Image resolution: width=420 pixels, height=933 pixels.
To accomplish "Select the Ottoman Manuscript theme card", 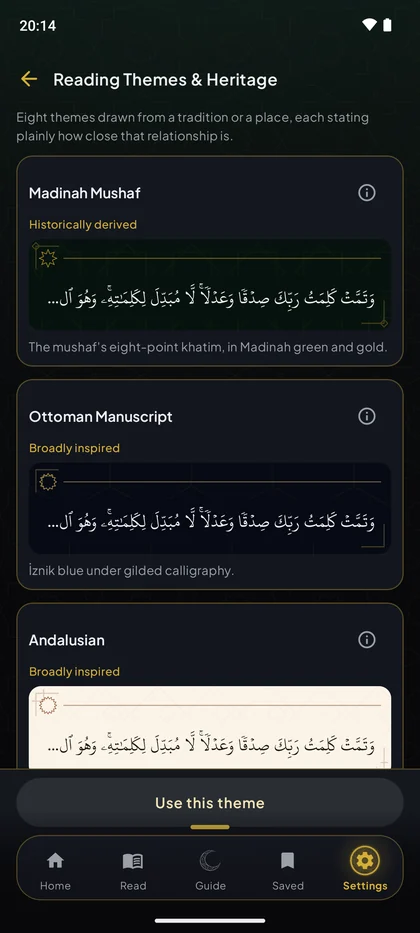I will click(210, 484).
